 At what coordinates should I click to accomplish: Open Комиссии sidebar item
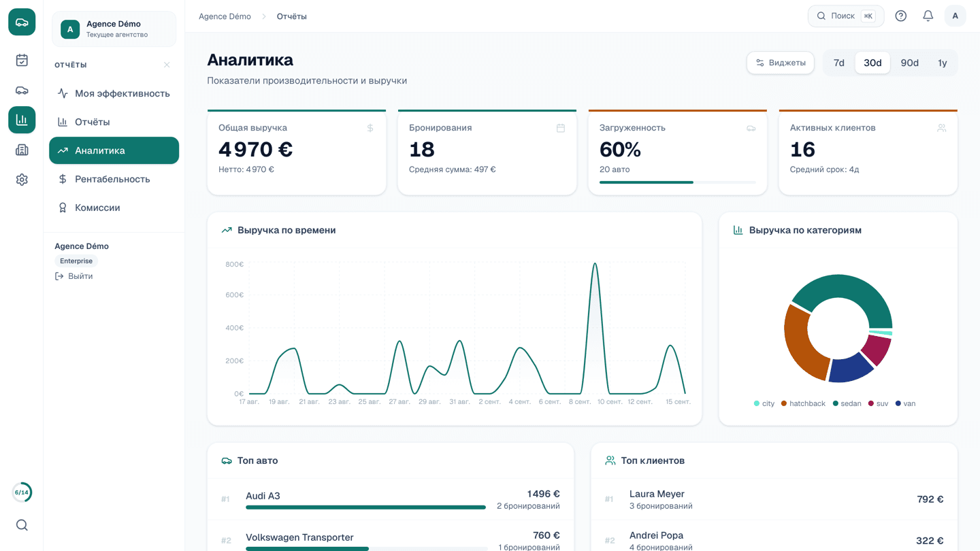tap(114, 207)
